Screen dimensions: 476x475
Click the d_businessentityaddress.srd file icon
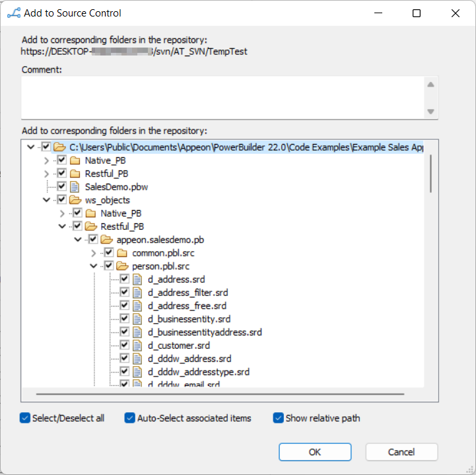137,332
